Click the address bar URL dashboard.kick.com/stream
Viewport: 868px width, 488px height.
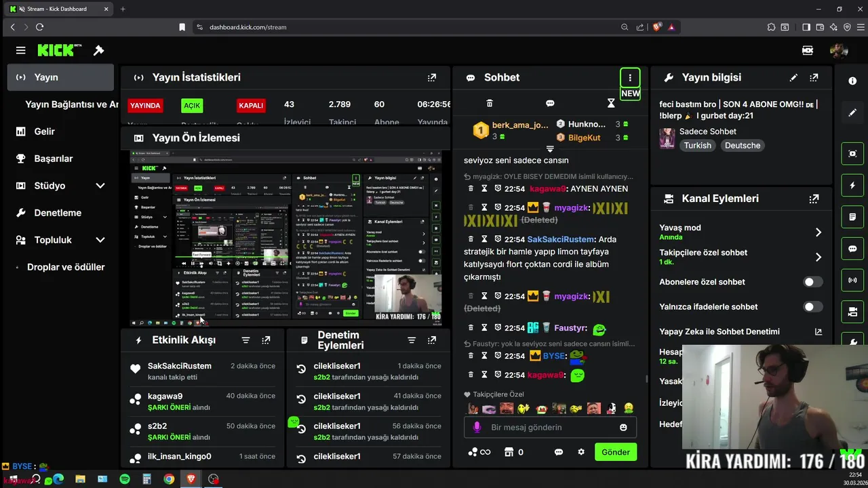(x=248, y=27)
